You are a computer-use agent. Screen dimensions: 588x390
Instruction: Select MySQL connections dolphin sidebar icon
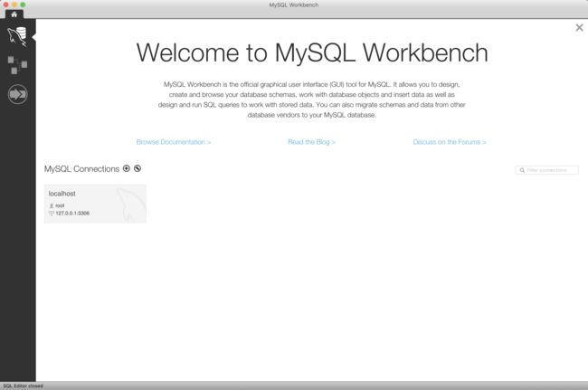coord(17,37)
